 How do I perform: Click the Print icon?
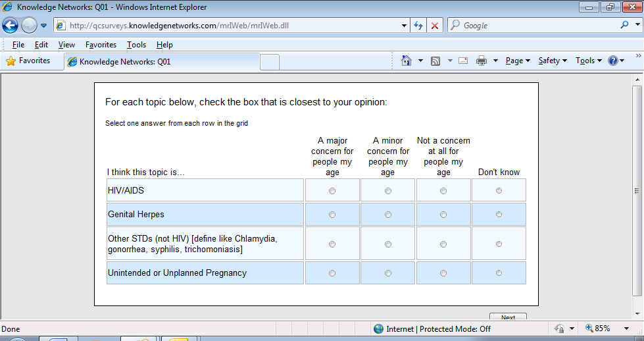pos(482,61)
